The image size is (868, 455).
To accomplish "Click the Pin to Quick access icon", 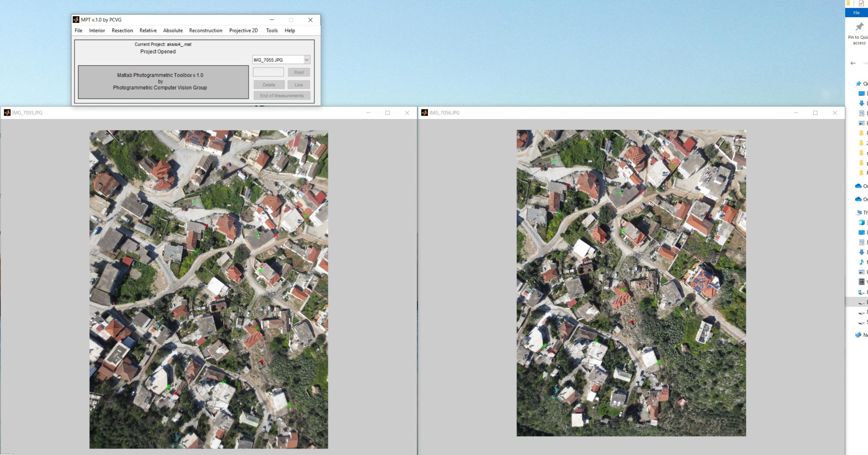I will 859,27.
